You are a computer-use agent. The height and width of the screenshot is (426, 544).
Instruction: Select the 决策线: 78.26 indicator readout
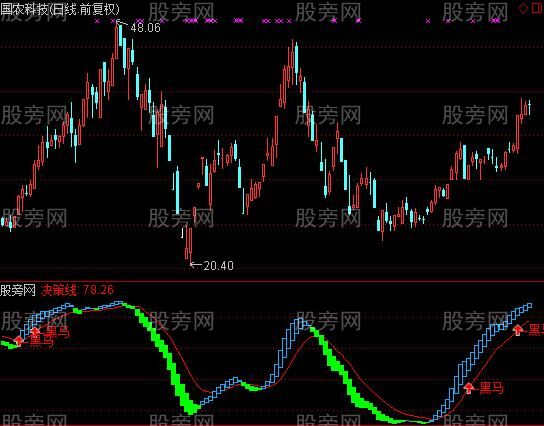point(77,290)
